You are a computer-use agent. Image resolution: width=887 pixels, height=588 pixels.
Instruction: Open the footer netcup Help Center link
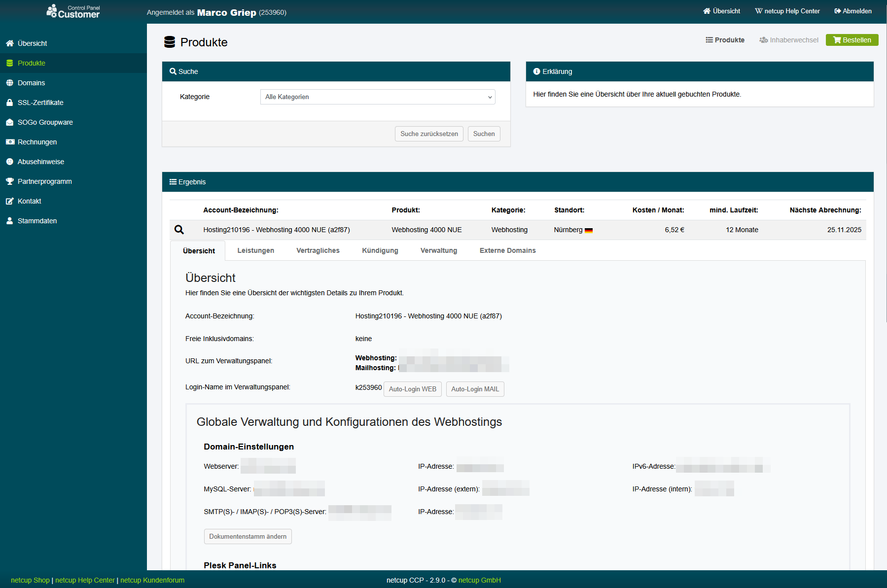point(85,580)
